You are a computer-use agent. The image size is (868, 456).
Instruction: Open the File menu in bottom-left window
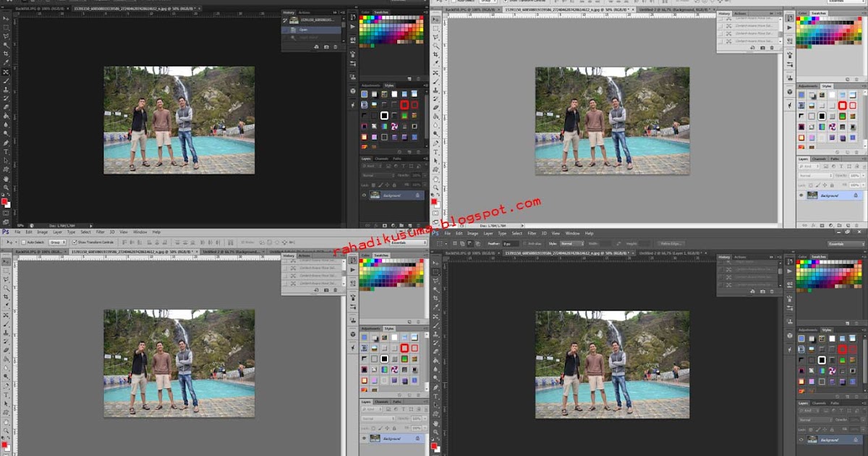pos(17,232)
